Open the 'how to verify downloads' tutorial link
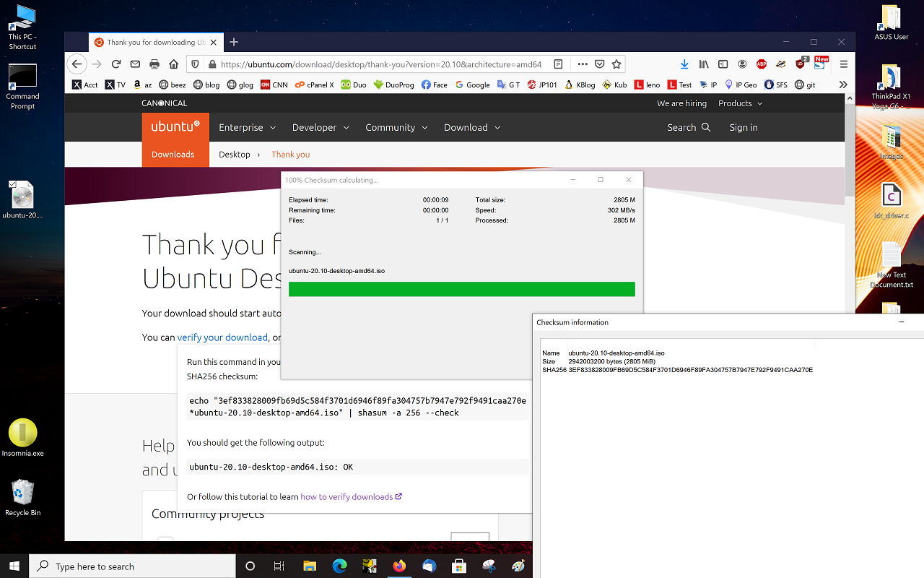Viewport: 924px width, 578px height. click(351, 497)
